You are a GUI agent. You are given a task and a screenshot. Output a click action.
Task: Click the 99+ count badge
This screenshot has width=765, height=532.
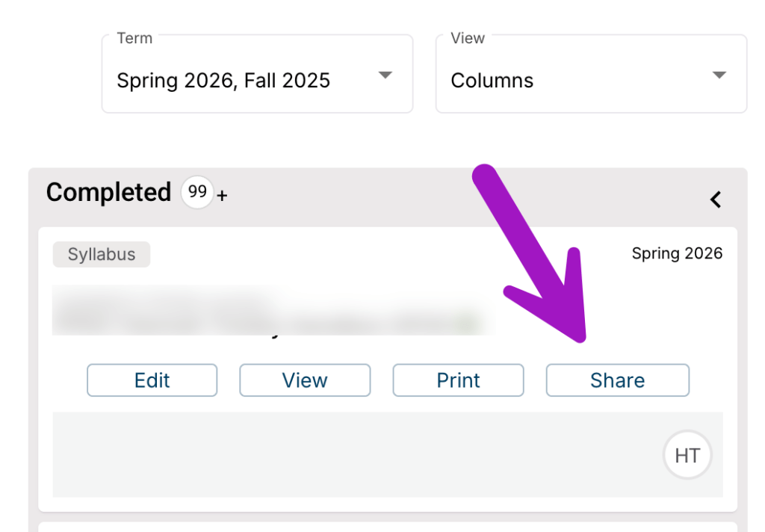[196, 192]
